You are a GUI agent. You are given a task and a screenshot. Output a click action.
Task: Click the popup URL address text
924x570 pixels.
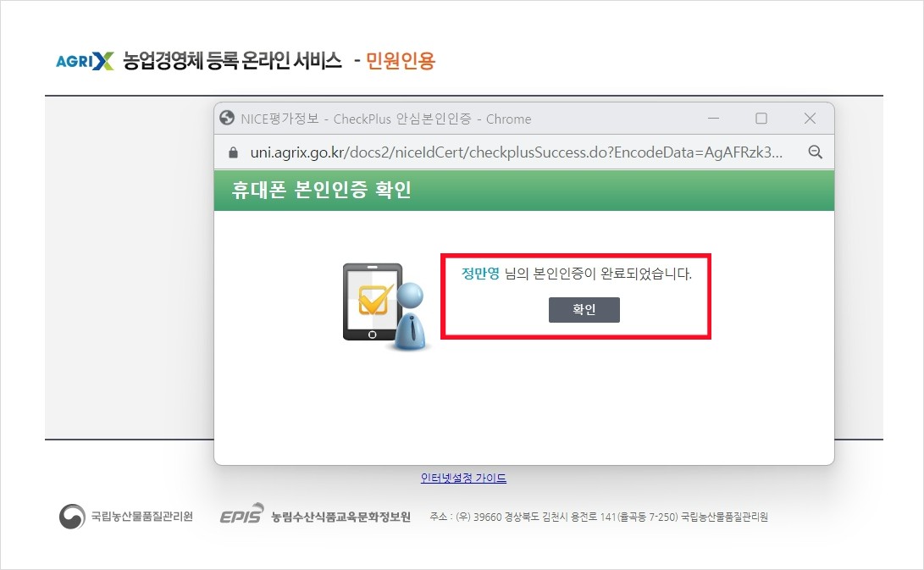point(517,152)
